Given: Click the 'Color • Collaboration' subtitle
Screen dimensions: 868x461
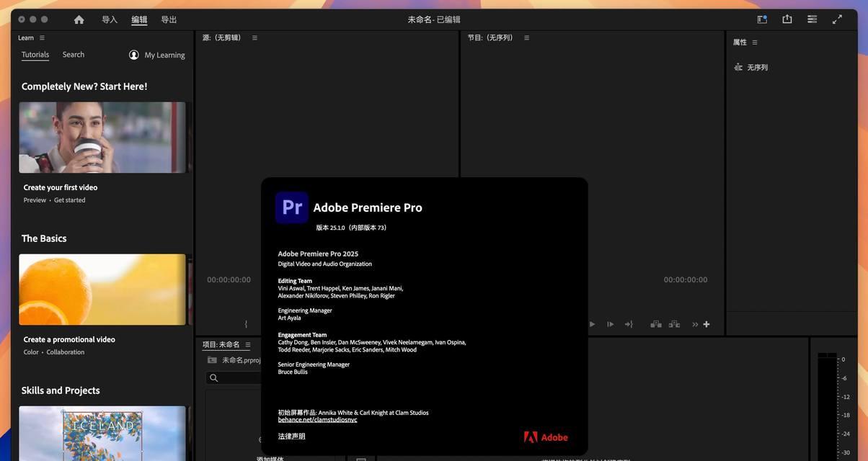Looking at the screenshot, I should coord(54,352).
